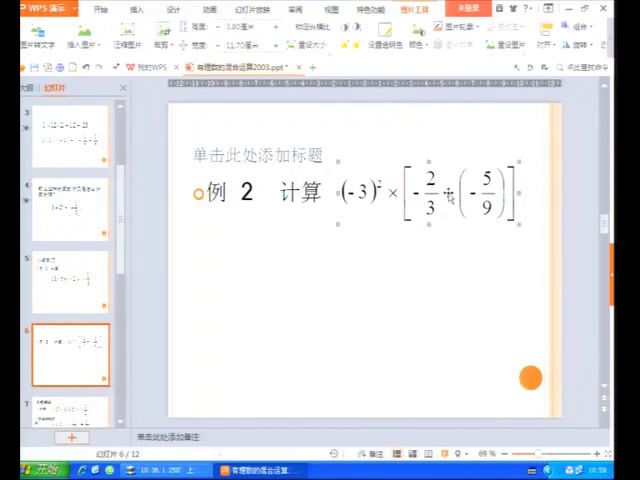Image resolution: width=640 pixels, height=480 pixels.
Task: Open new document tab plus icon
Action: (312, 67)
